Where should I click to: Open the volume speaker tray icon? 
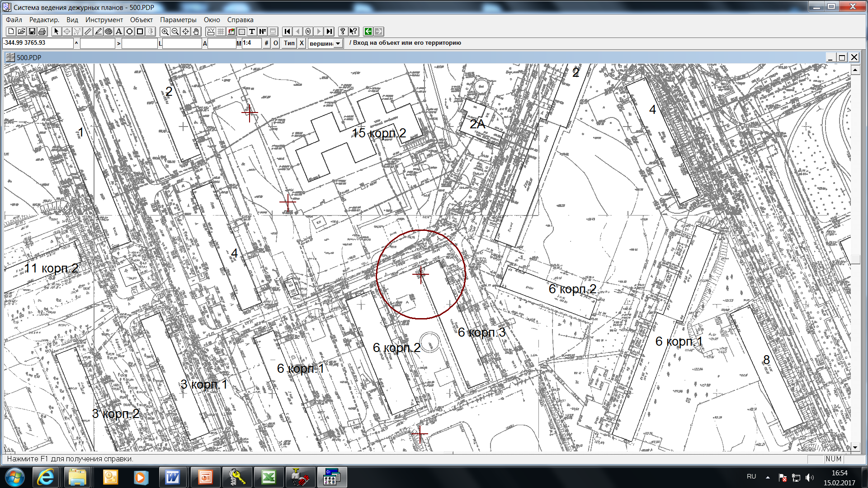809,478
